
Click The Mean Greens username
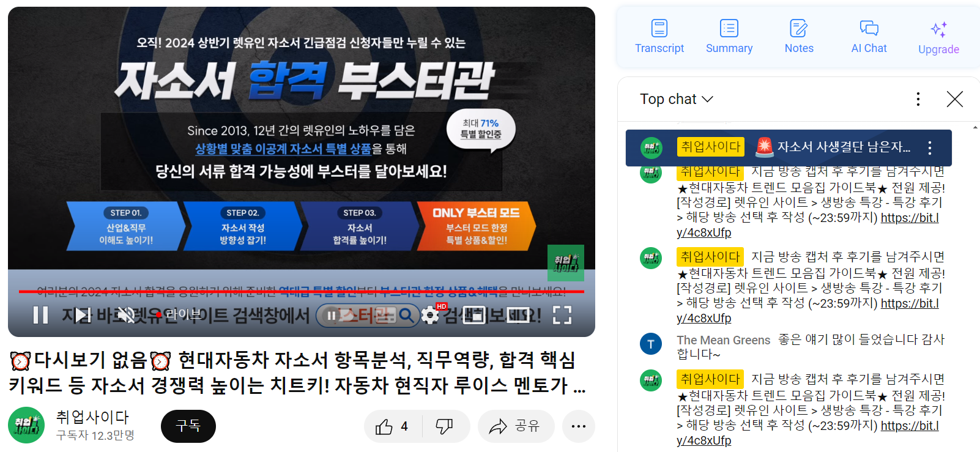tap(723, 340)
